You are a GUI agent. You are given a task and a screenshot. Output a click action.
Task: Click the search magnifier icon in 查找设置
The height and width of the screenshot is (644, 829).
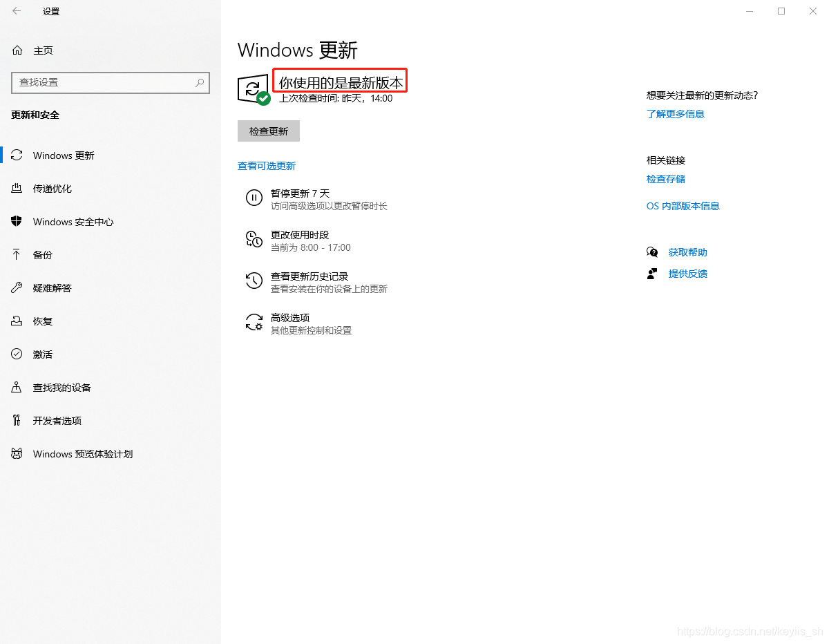[x=200, y=82]
